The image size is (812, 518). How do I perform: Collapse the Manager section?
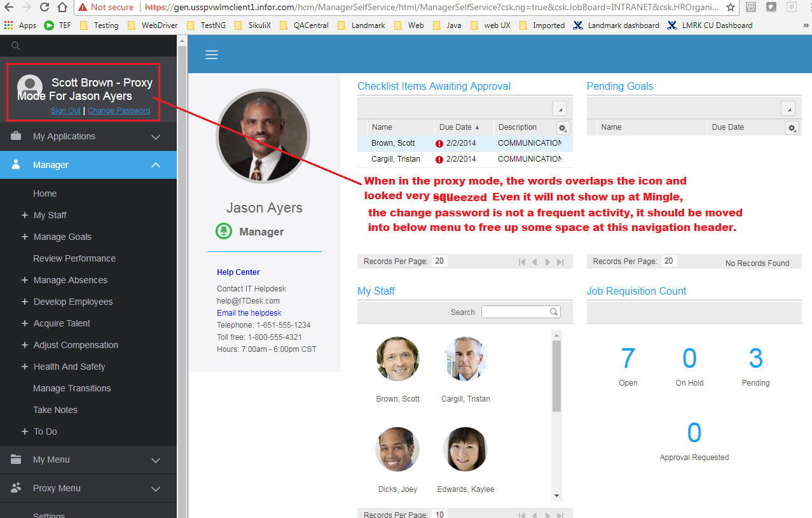click(x=156, y=165)
